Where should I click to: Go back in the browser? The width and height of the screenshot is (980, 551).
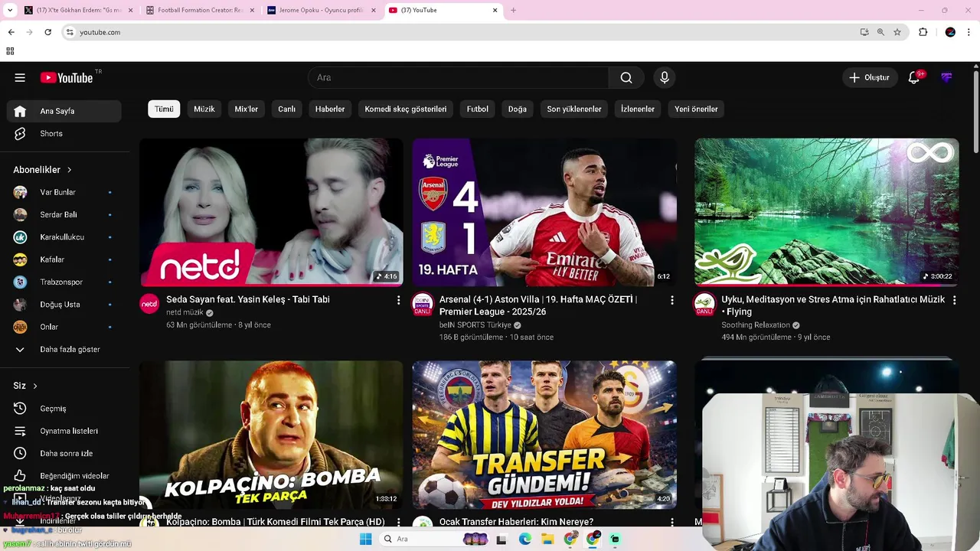point(11,32)
